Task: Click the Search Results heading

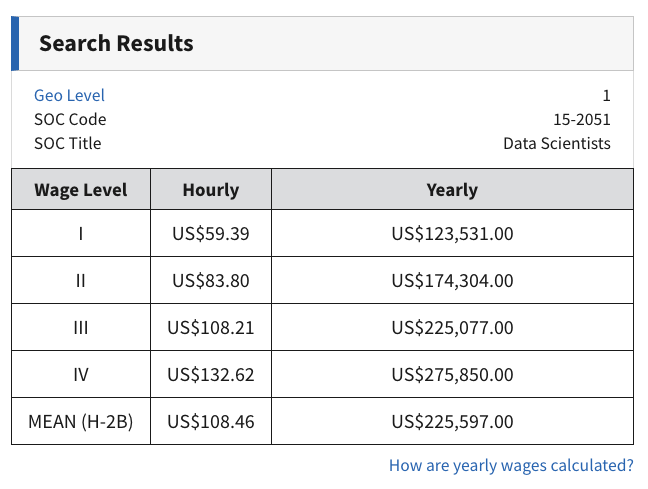Action: [116, 44]
